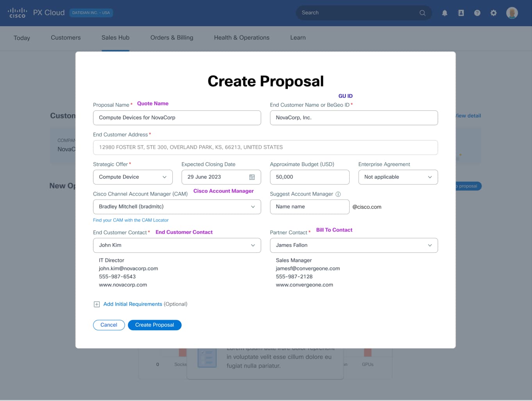Click jamesf@convergeone.com email text
The image size is (532, 401).
(308, 269)
